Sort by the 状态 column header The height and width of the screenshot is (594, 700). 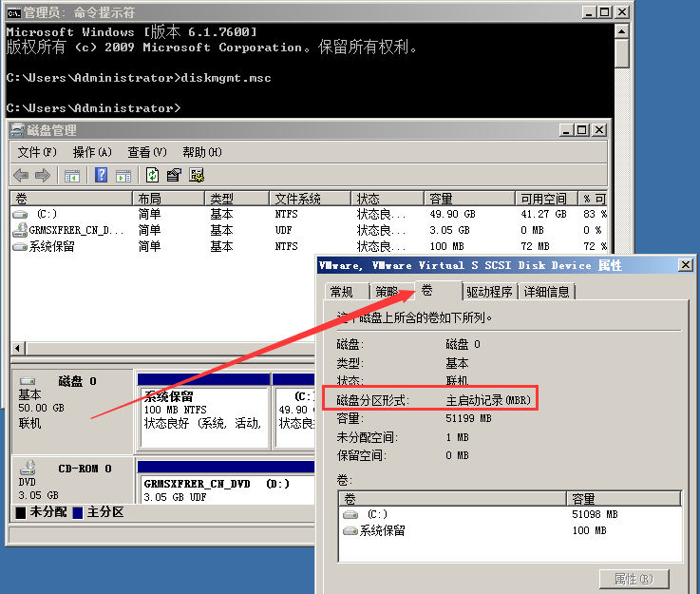[x=388, y=199]
